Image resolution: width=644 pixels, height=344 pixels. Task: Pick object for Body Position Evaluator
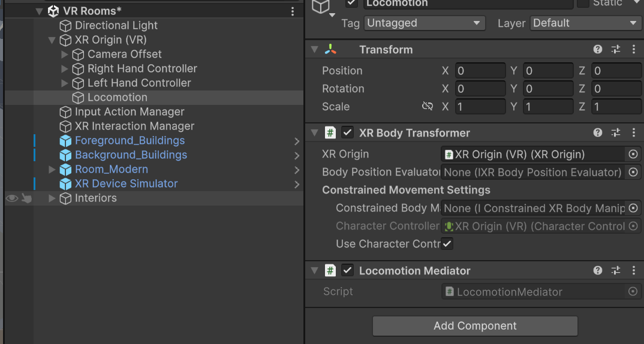coord(633,173)
